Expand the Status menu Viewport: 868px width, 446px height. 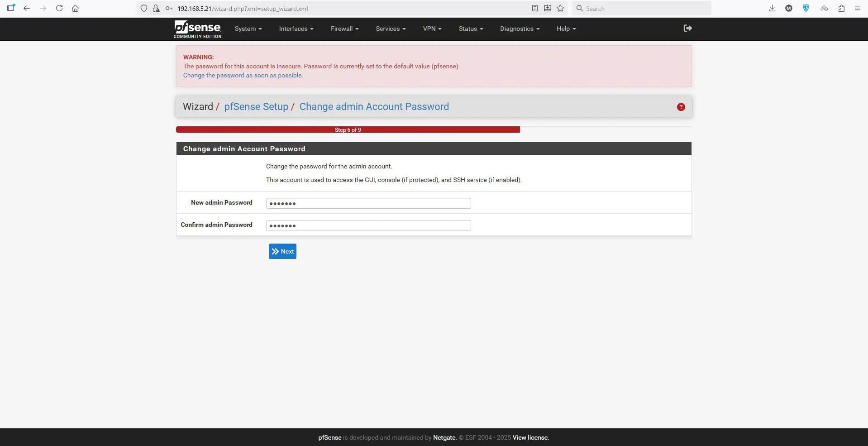pyautogui.click(x=471, y=29)
